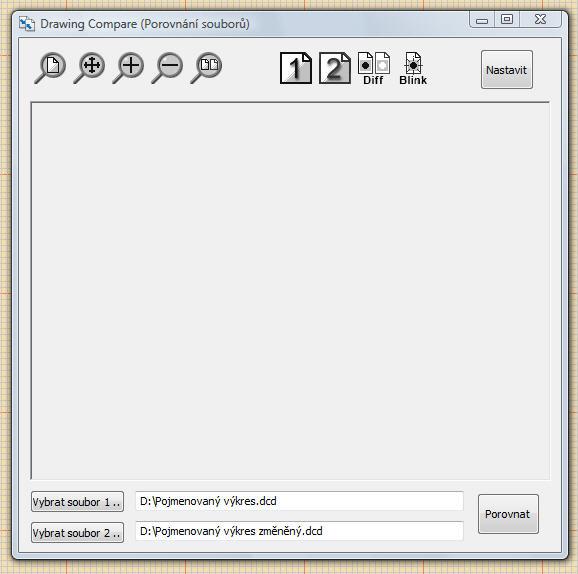Click Vybrat soubor 2 button

[x=77, y=532]
